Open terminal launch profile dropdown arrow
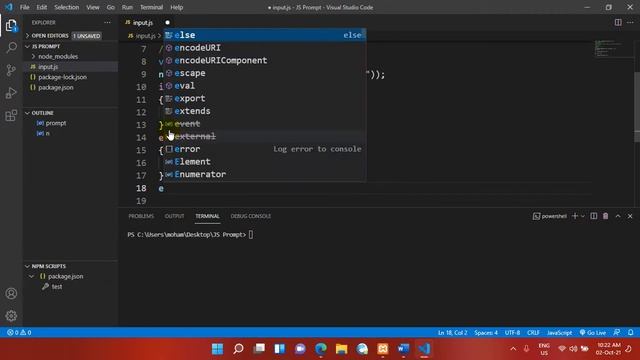 click(583, 216)
